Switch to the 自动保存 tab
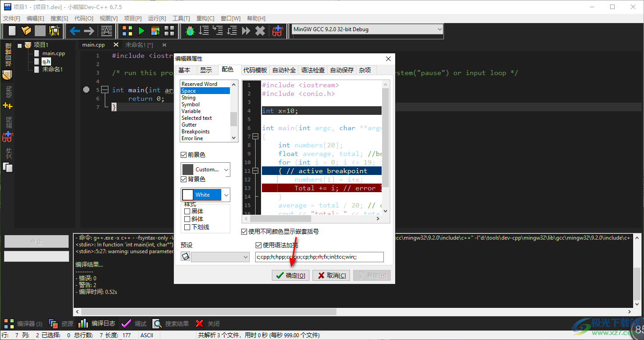644x340 pixels. coord(342,70)
